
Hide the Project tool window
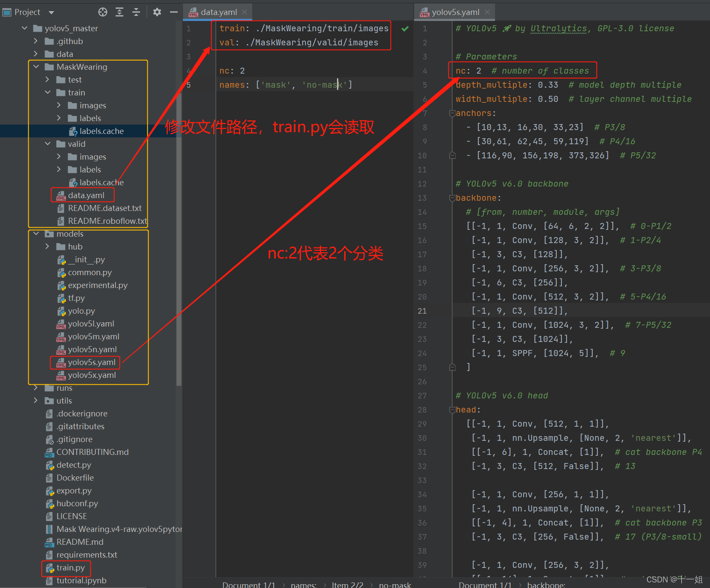pos(173,12)
